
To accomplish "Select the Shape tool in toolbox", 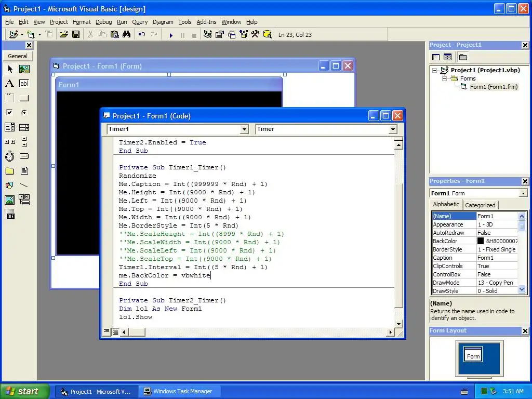I will pos(10,185).
